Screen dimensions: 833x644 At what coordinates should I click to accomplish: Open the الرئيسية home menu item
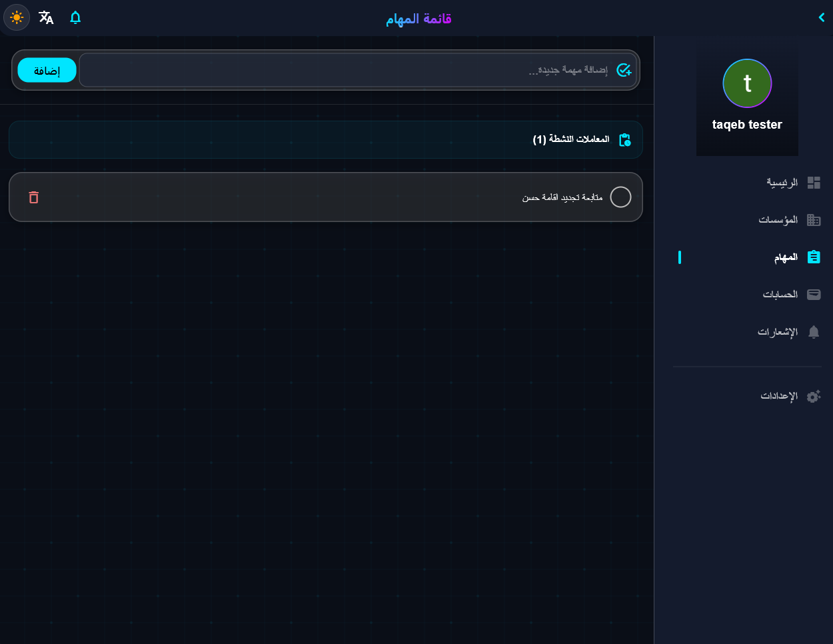tap(747, 183)
